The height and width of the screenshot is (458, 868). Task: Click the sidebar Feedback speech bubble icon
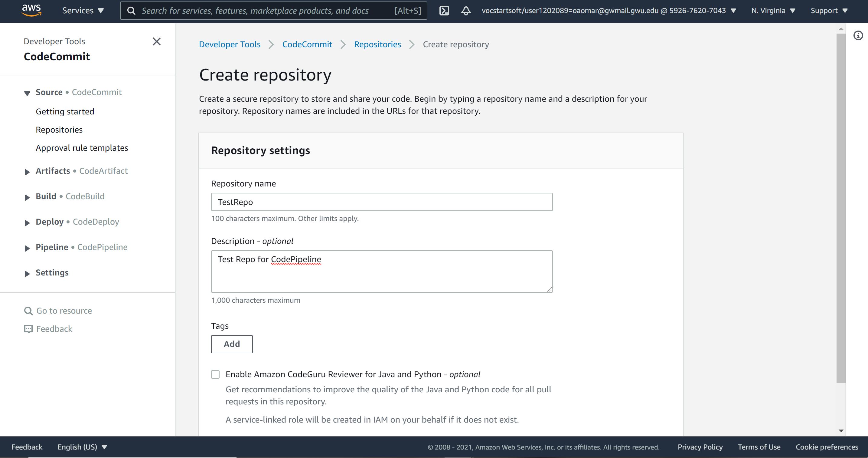pyautogui.click(x=28, y=329)
